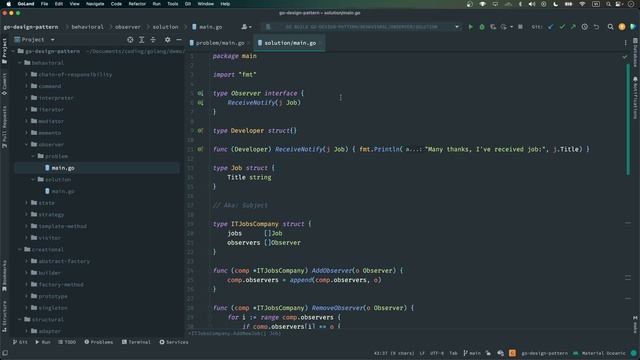Open the Database tool window on right strip
The width and height of the screenshot is (640, 360).
[635, 53]
